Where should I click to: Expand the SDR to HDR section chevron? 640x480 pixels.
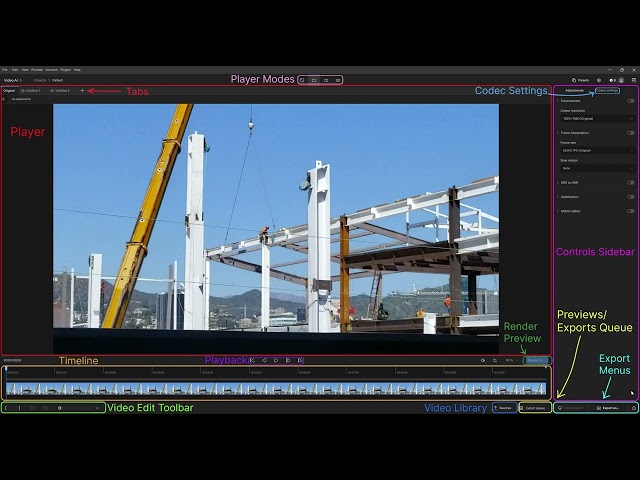coord(558,182)
